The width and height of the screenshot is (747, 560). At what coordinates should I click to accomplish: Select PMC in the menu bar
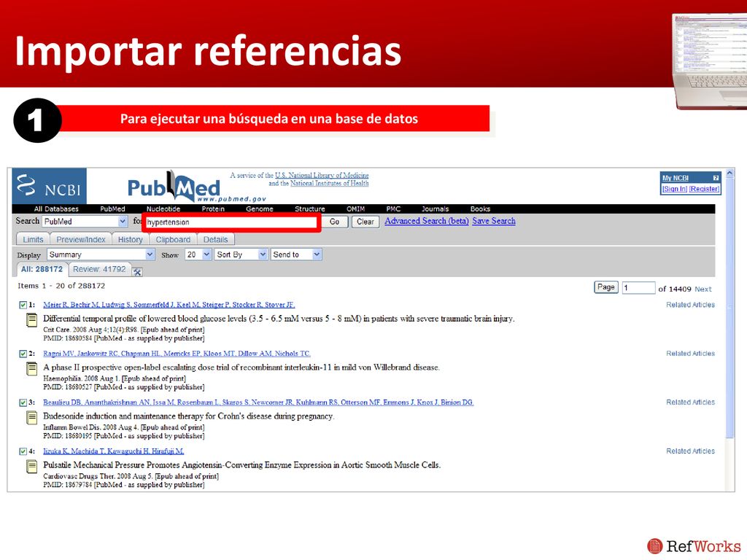[x=393, y=209]
